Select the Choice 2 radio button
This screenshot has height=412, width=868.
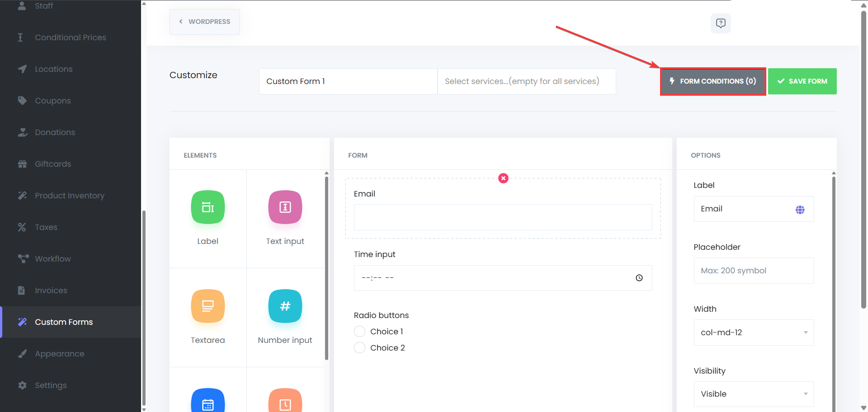[359, 348]
